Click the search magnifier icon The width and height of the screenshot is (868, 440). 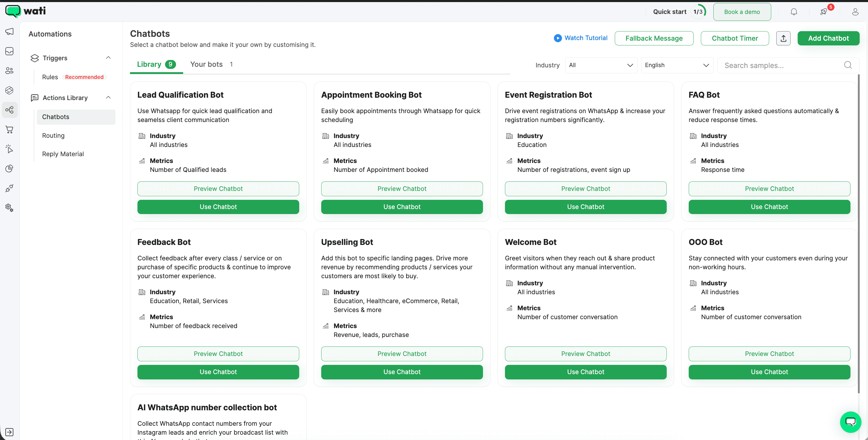pos(848,65)
